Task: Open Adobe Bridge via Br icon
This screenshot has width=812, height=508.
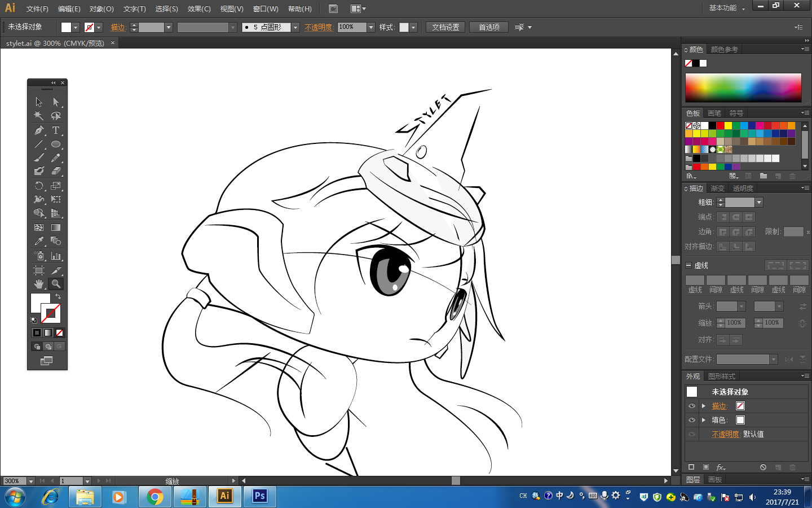Action: pyautogui.click(x=333, y=9)
